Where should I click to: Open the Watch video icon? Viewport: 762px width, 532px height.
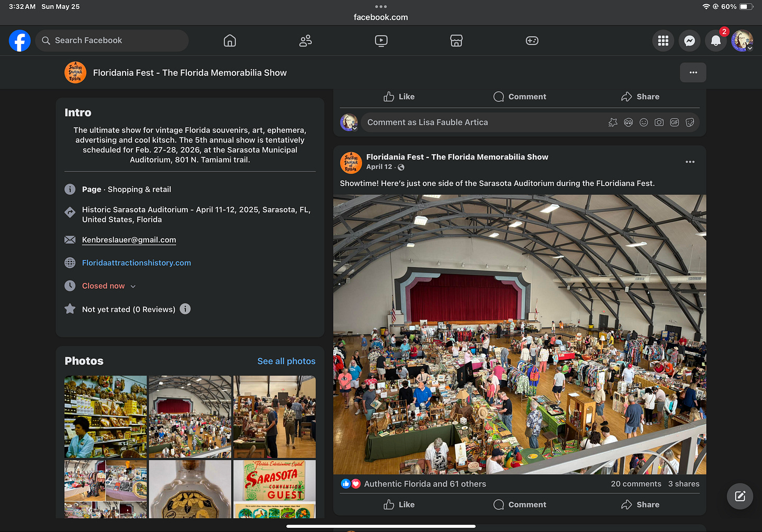pyautogui.click(x=381, y=41)
